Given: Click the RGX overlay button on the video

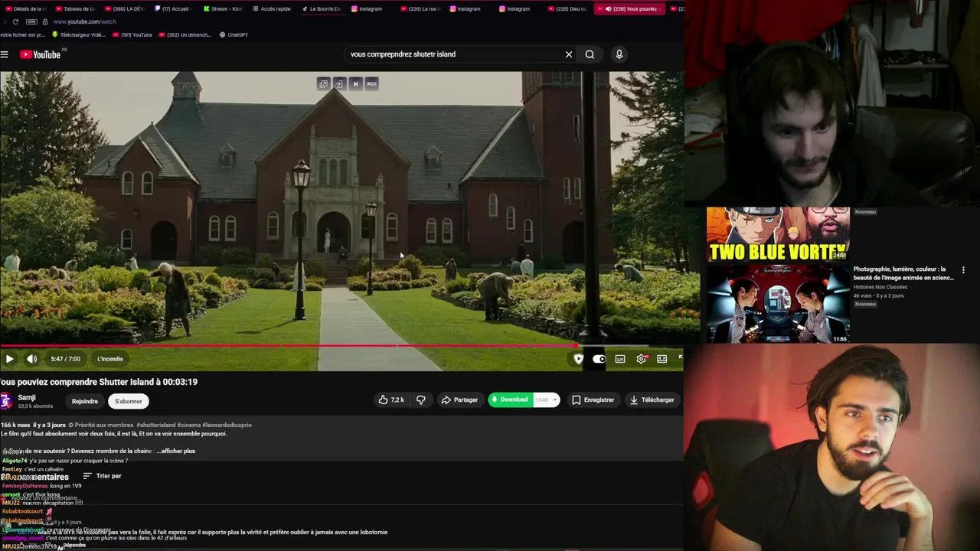Looking at the screenshot, I should [371, 83].
